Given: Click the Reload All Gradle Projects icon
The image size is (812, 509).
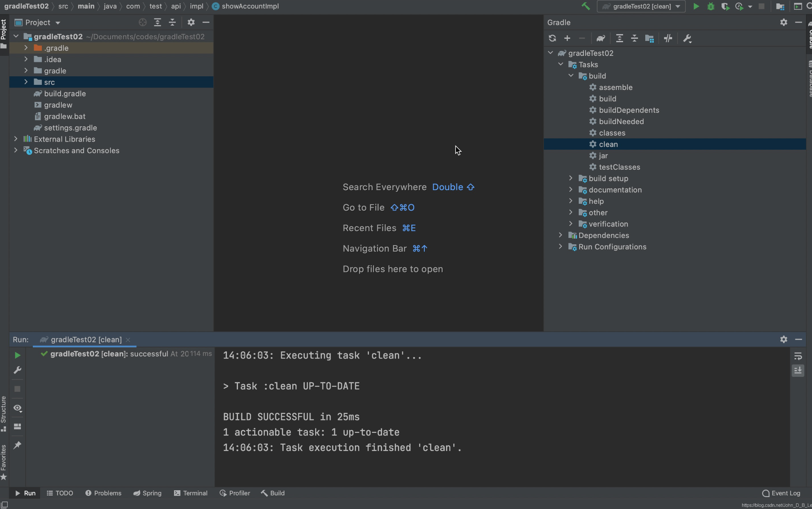Looking at the screenshot, I should (x=552, y=38).
